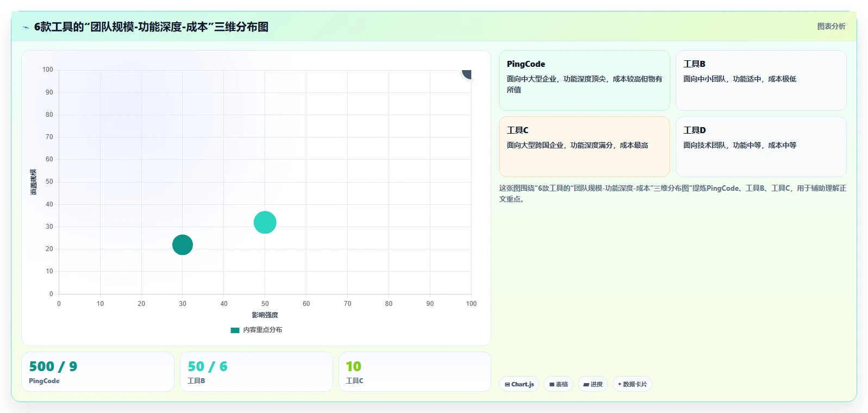This screenshot has height=413, width=868.
Task: Click 面向技术团队 description text
Action: (x=740, y=145)
